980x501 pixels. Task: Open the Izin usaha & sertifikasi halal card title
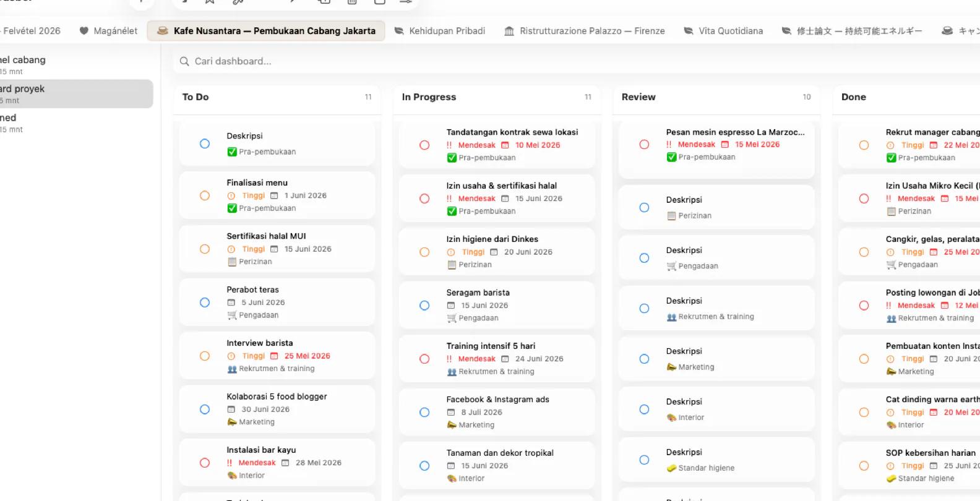coord(502,186)
